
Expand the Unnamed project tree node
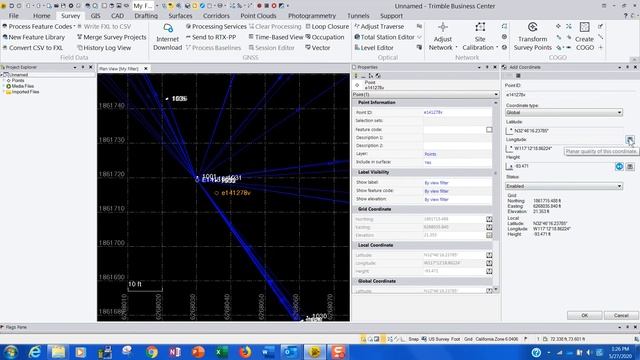2,75
